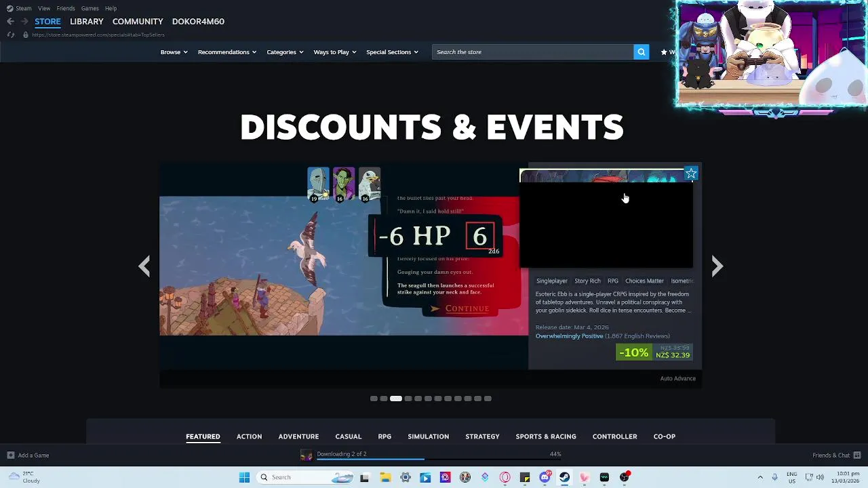The height and width of the screenshot is (488, 868).
Task: Click the seagull gameplay screenshot
Action: point(343,266)
